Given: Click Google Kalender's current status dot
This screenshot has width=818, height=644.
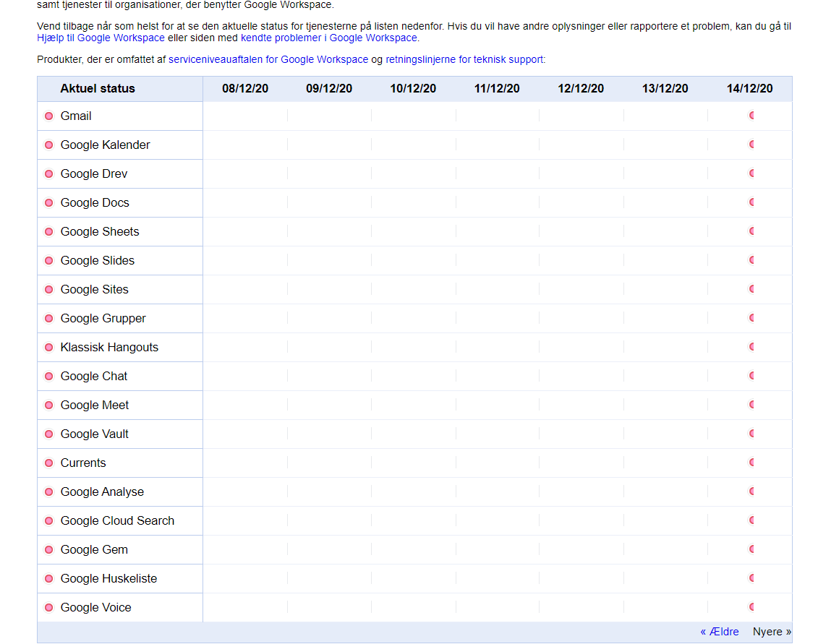Looking at the screenshot, I should click(49, 145).
